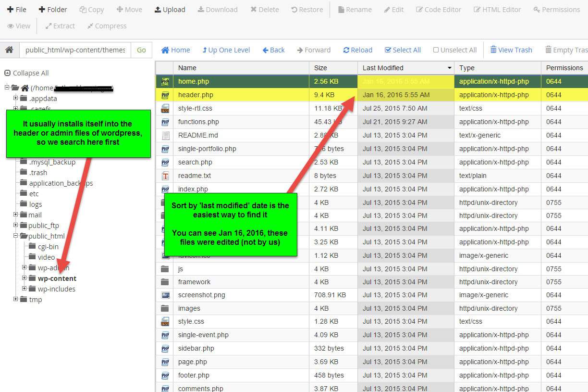Click the images folder icon

[165, 308]
